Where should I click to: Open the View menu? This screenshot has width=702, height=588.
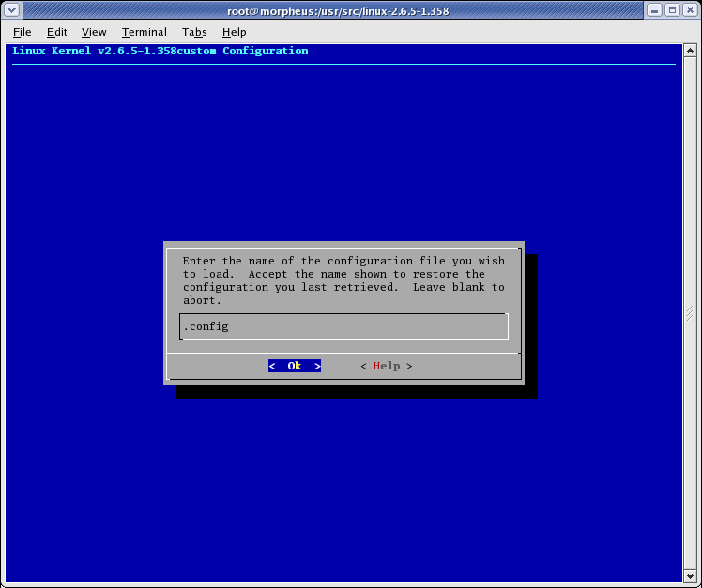94,32
